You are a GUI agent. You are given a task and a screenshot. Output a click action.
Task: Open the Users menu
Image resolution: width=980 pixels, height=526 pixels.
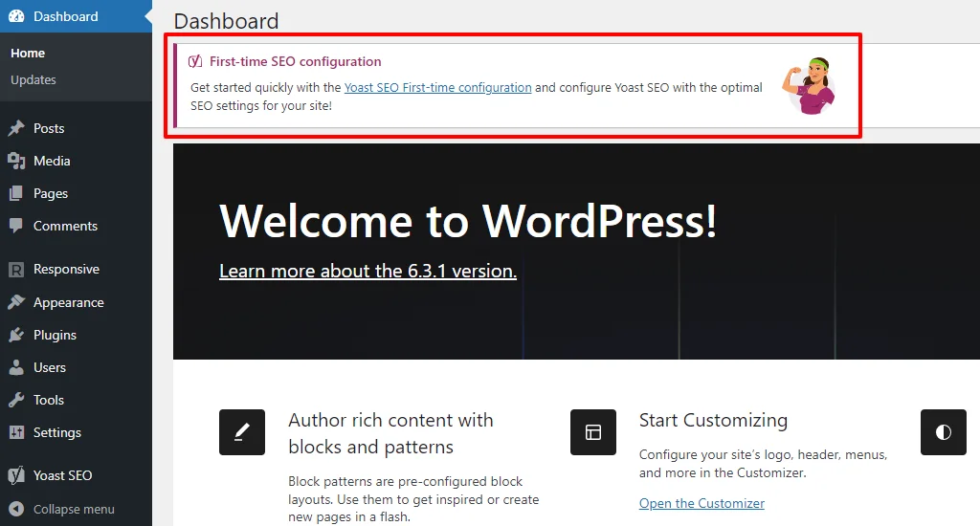coord(76,367)
